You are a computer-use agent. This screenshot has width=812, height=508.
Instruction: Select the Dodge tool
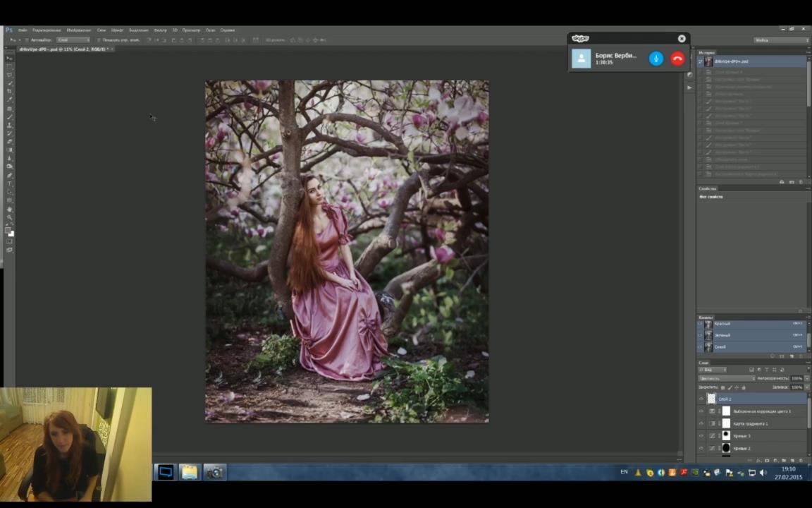click(x=9, y=166)
